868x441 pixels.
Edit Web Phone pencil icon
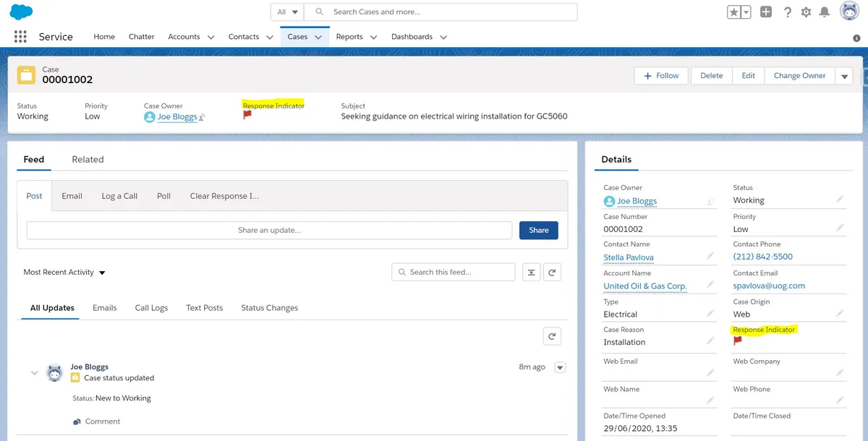[840, 401]
